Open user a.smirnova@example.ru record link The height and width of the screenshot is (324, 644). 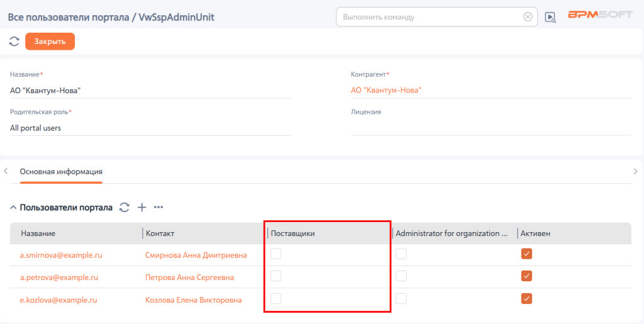tap(61, 255)
